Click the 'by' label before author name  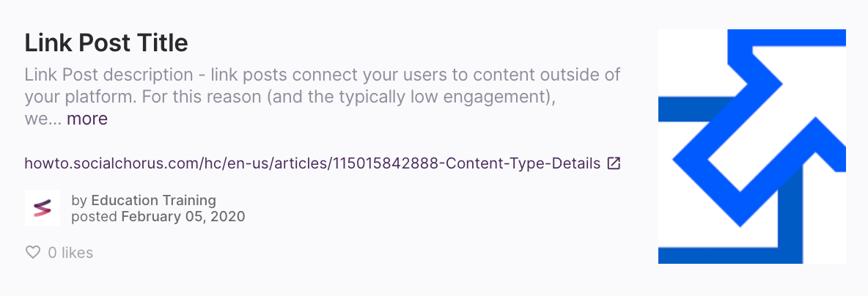pyautogui.click(x=79, y=200)
